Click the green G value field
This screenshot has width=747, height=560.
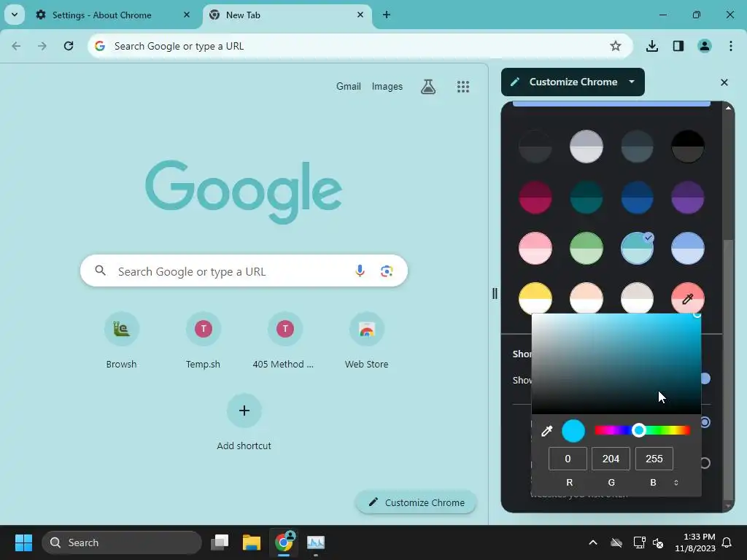coord(611,459)
